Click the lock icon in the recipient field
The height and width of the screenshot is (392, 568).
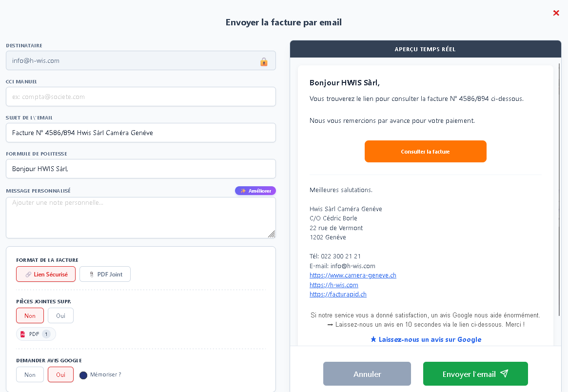pyautogui.click(x=264, y=61)
